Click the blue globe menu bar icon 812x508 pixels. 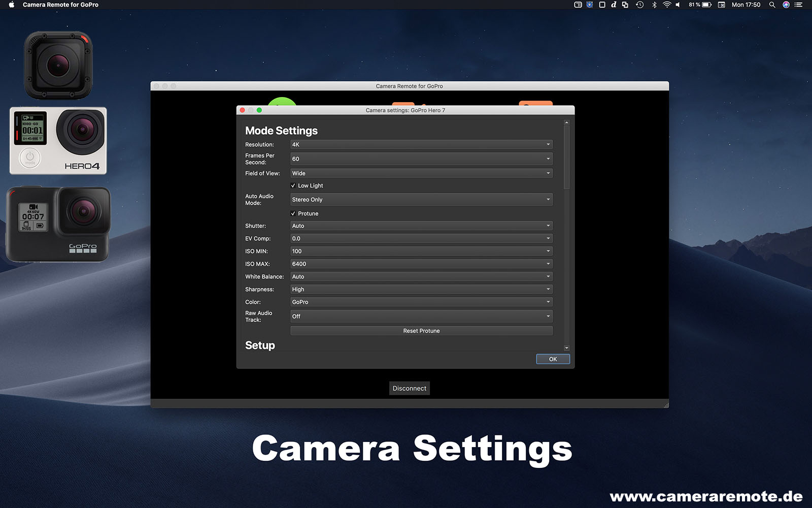point(590,5)
